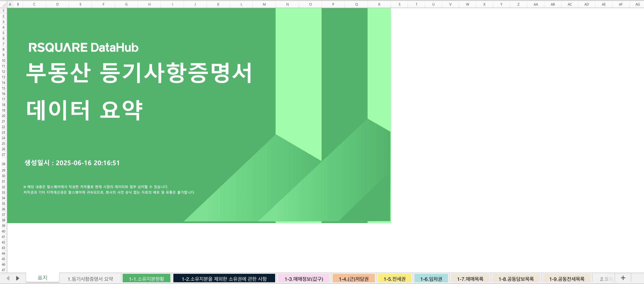
Task: Open the 1.등기사항증명서 요약 sheet tab
Action: pos(90,278)
